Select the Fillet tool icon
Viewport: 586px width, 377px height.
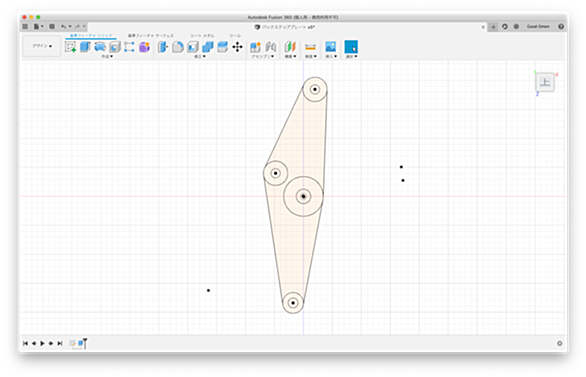(x=178, y=47)
